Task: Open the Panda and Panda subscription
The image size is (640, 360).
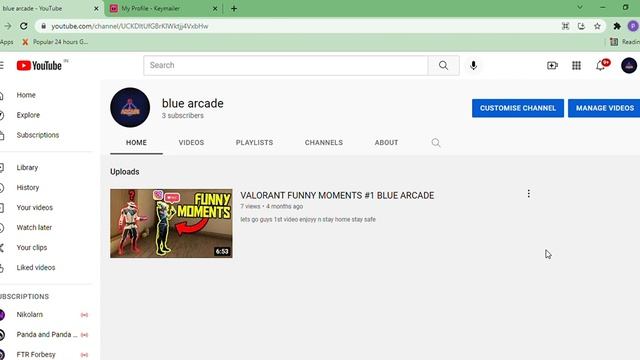Action: point(46,335)
